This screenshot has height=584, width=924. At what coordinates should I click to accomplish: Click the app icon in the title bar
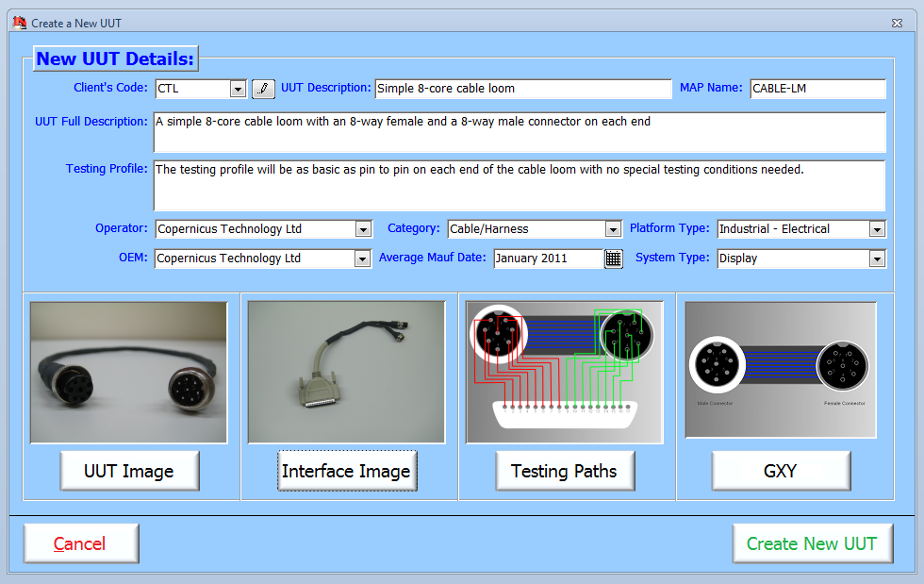tap(19, 23)
